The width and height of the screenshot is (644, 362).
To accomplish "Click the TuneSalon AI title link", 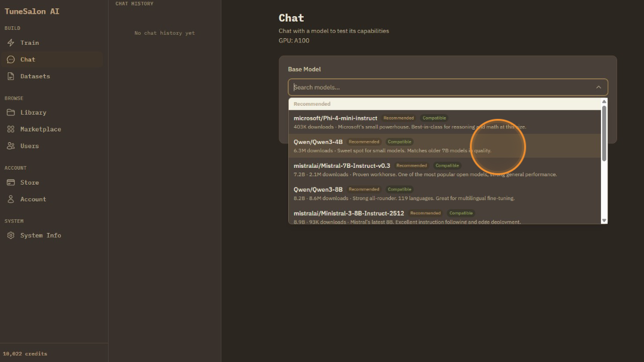I will [32, 11].
